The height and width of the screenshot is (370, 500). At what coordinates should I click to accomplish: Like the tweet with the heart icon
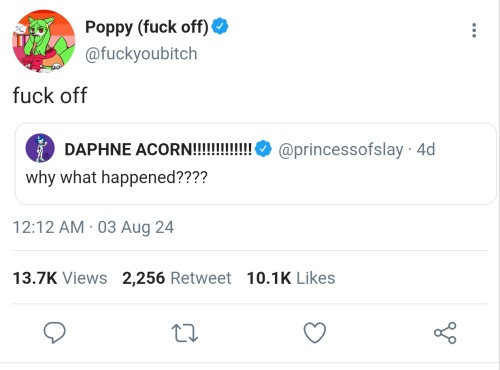[x=315, y=333]
